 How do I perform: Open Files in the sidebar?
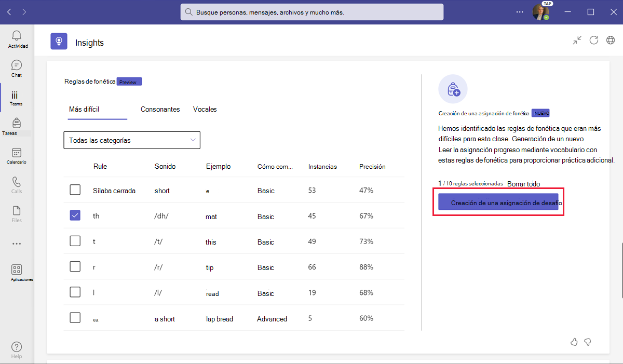click(x=17, y=214)
